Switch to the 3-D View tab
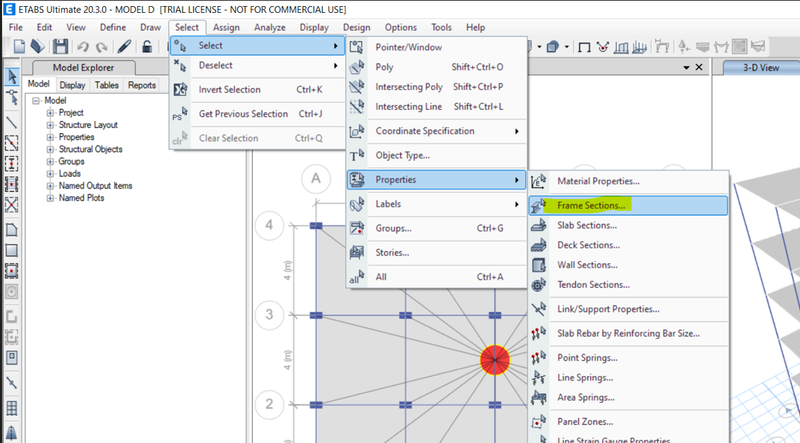Viewport: 800px width, 443px height. coord(761,67)
